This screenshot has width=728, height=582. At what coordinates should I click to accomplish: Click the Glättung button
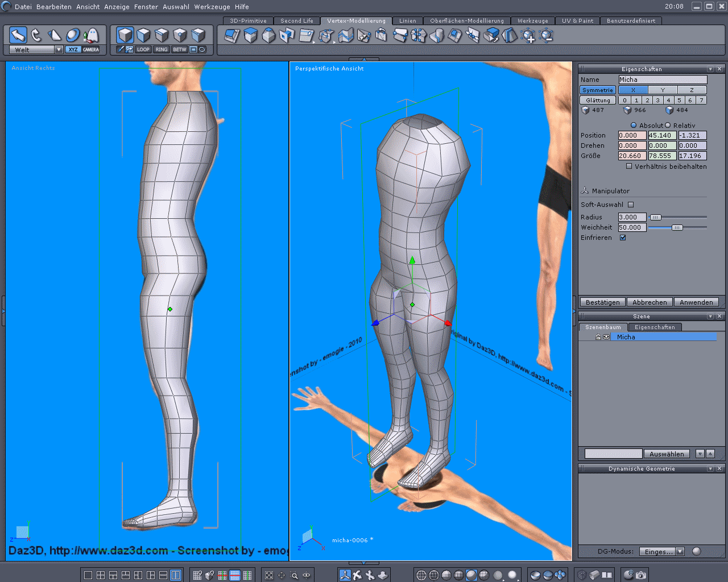pos(598,100)
